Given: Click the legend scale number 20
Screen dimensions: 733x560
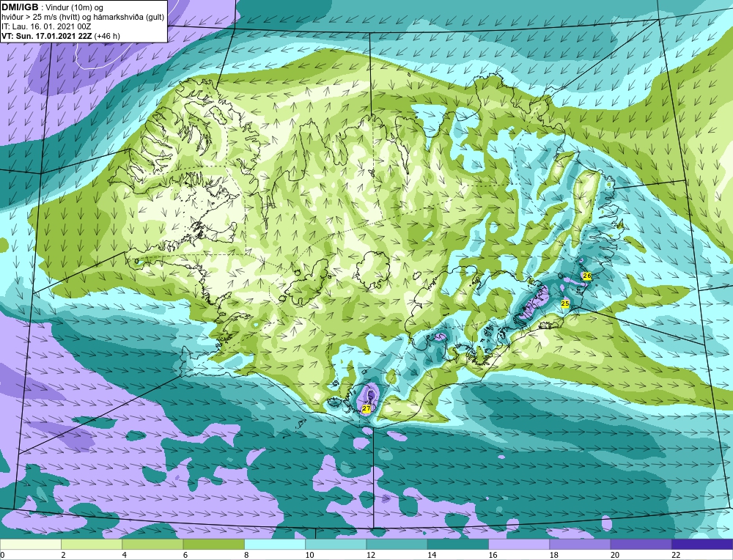Looking at the screenshot, I should tap(615, 555).
